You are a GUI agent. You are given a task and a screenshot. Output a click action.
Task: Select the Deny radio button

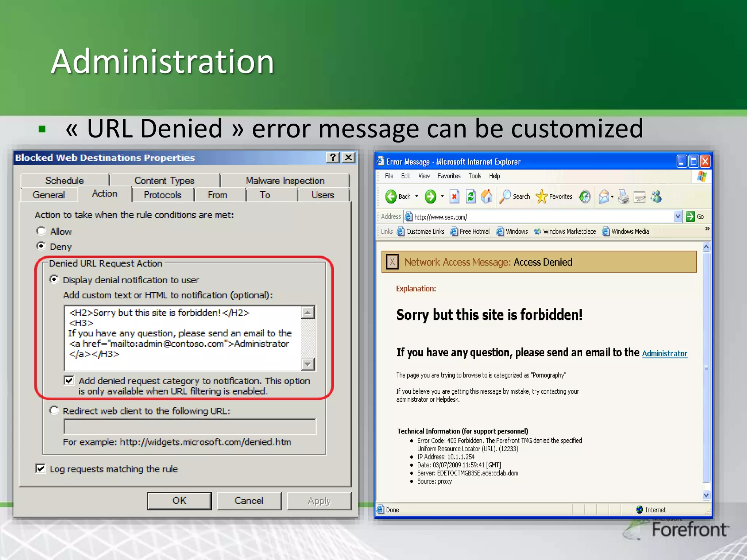(41, 246)
